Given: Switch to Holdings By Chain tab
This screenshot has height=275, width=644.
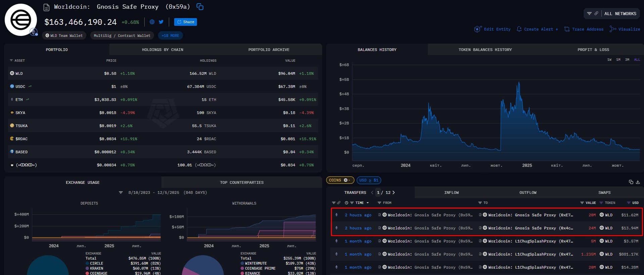Looking at the screenshot, I should coord(162,50).
